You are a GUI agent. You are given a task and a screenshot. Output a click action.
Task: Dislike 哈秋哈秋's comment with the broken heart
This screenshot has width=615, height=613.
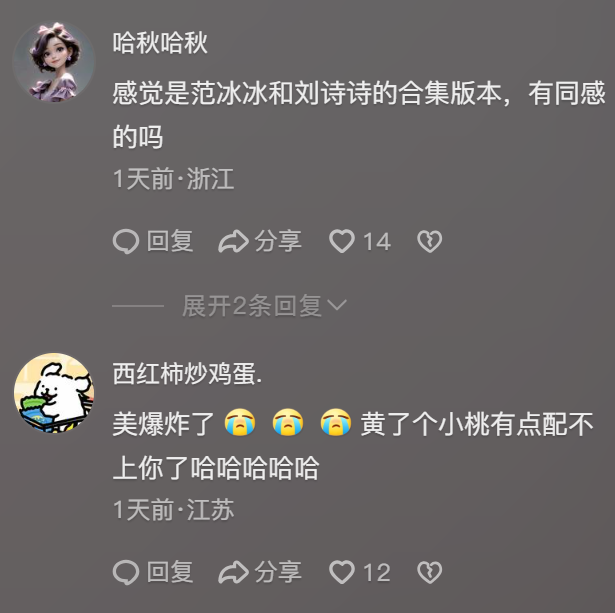click(x=429, y=241)
